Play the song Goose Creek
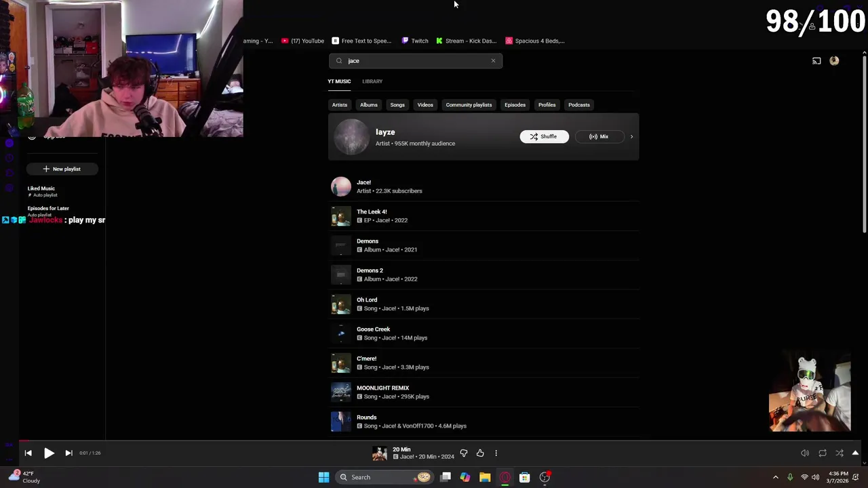Screen dimensions: 868x488 [x=484, y=333]
